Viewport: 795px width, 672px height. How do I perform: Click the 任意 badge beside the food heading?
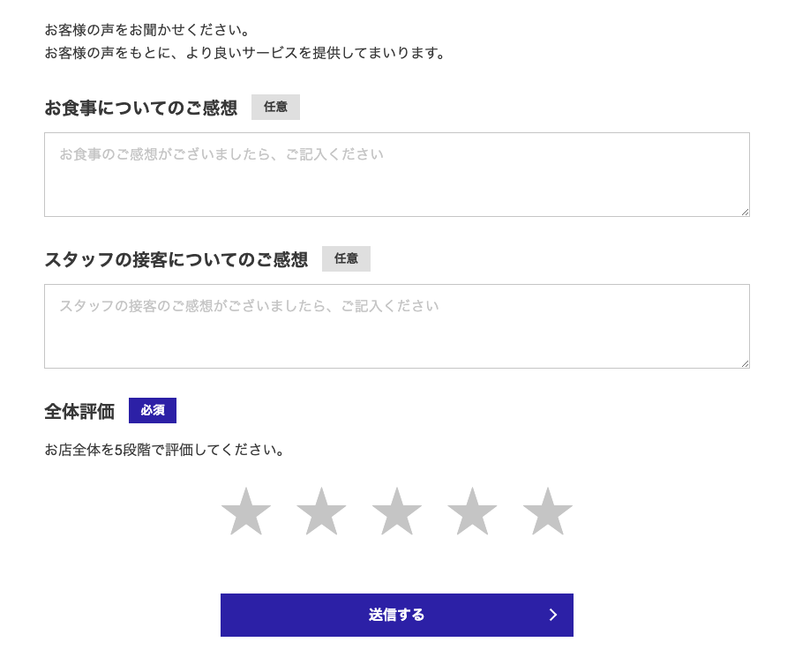point(275,108)
